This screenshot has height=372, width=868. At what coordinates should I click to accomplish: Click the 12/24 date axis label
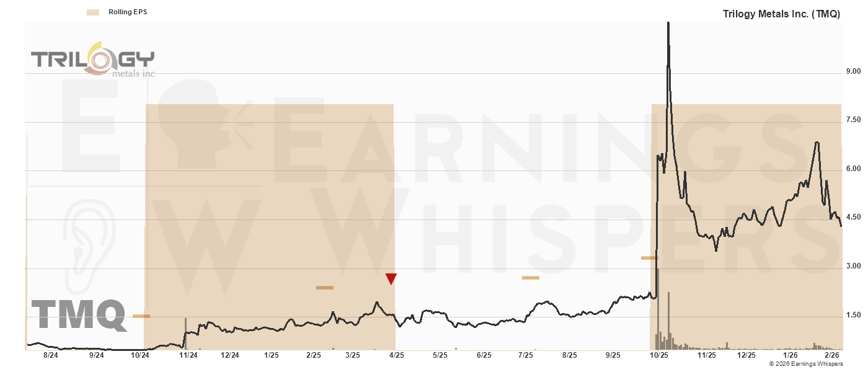click(x=229, y=355)
